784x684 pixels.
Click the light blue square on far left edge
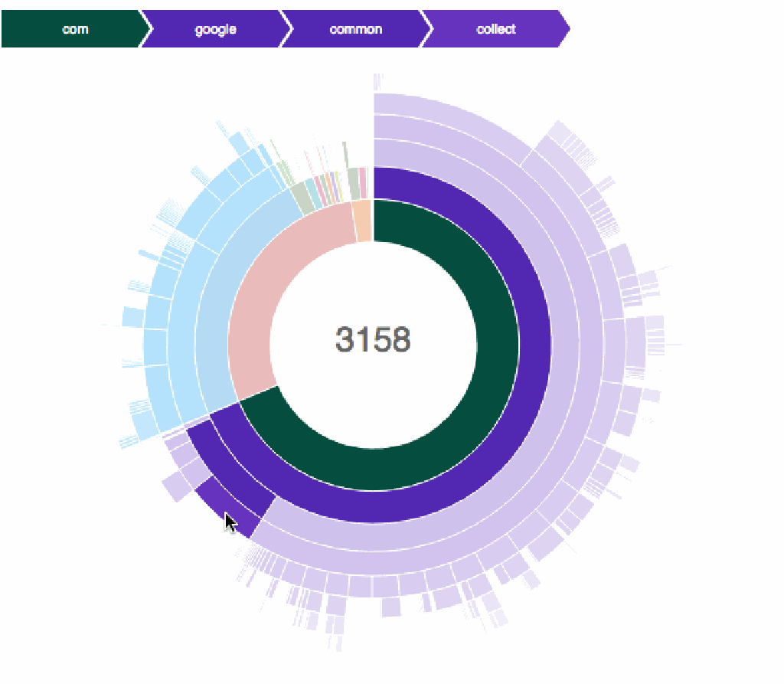[132, 317]
